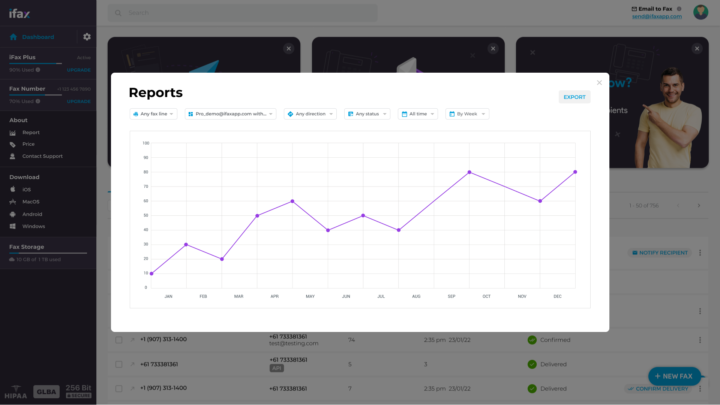The image size is (720, 405).
Task: Create a new fax
Action: click(x=674, y=376)
